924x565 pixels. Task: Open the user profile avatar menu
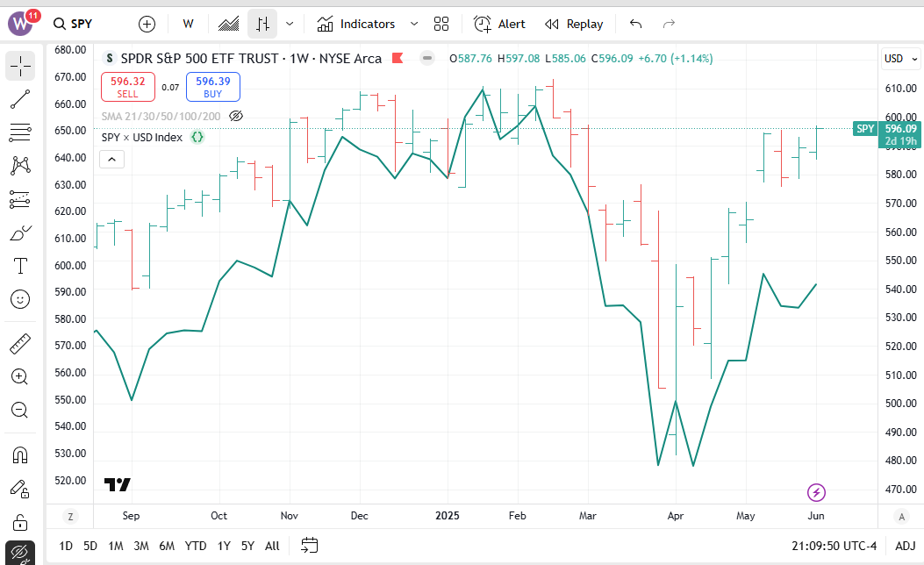[21, 24]
